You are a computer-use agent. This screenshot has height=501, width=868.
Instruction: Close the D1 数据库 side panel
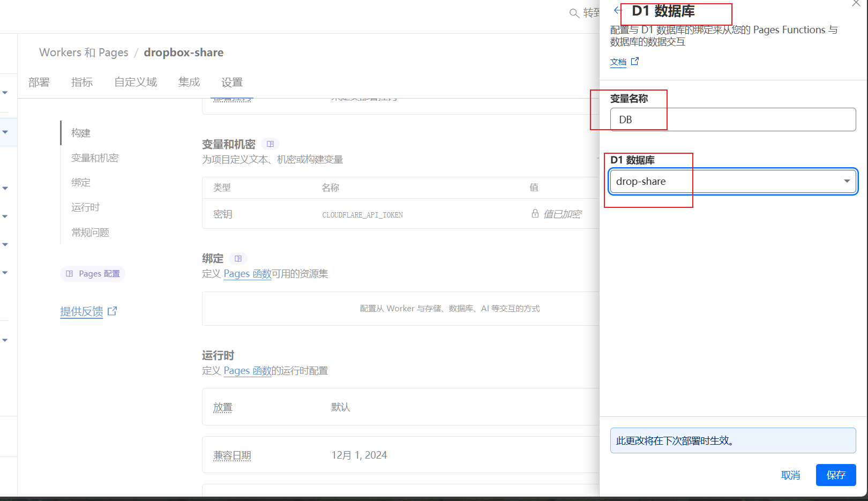click(x=856, y=4)
